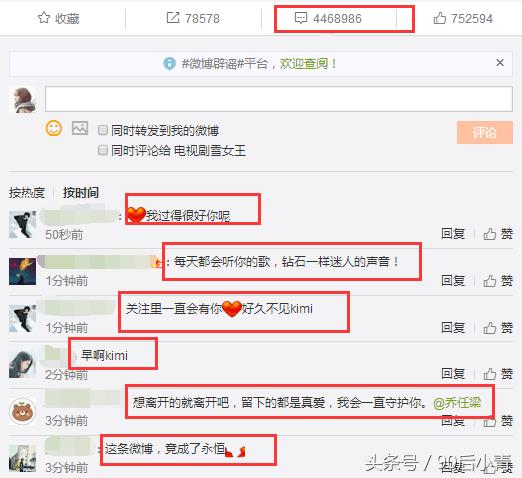Like the 50秒前 comment with thumbs-up
The height and width of the screenshot is (478, 522).
[490, 234]
